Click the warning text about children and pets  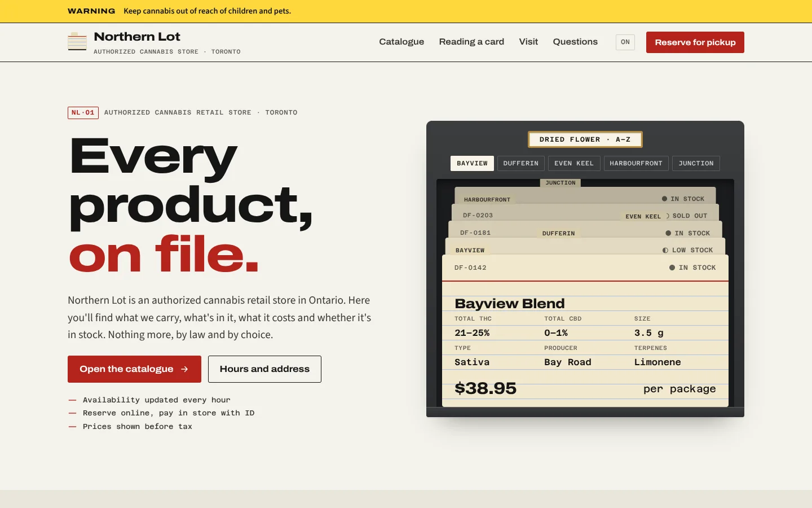[x=208, y=11]
